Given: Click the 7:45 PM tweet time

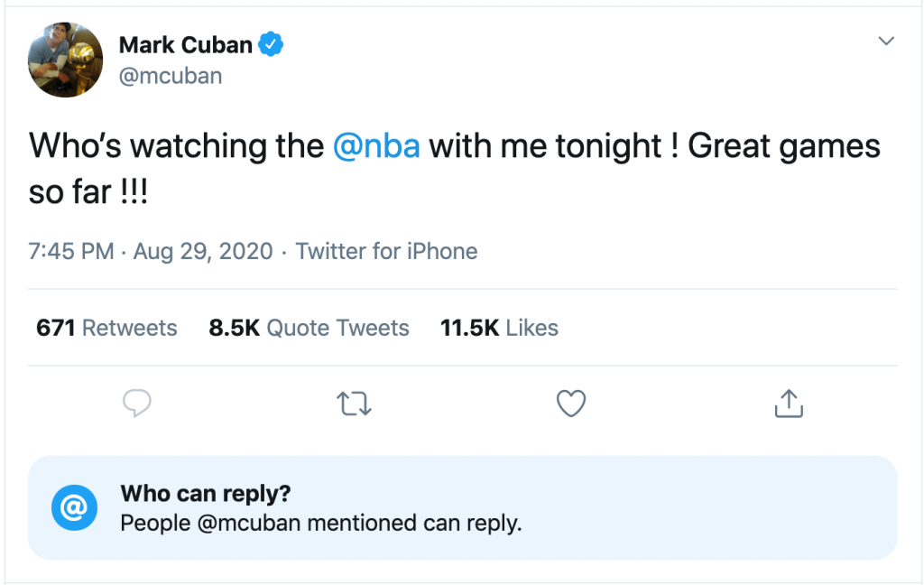Looking at the screenshot, I should tap(71, 251).
